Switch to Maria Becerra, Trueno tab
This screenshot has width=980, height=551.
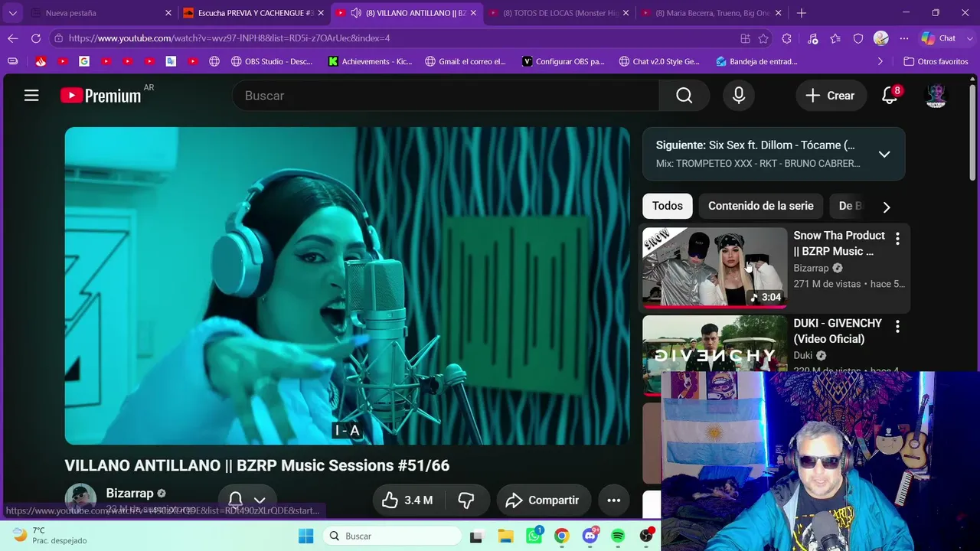pos(712,13)
